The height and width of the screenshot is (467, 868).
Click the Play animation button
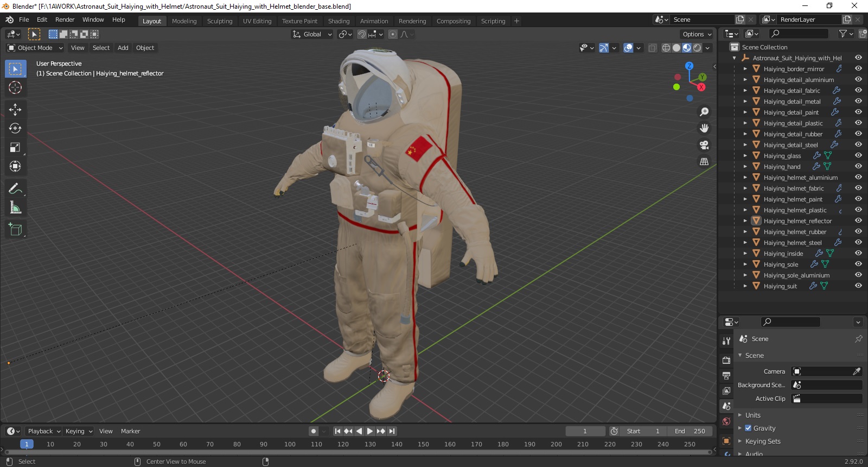[370, 431]
